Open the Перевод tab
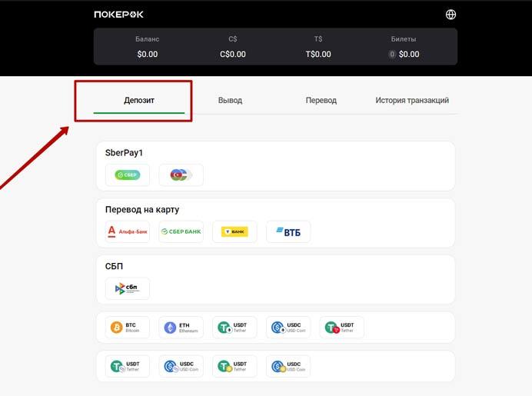 tap(321, 101)
